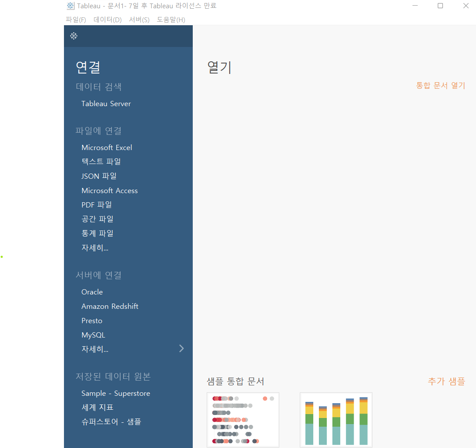Open the 데이터(D) menu

(107, 20)
